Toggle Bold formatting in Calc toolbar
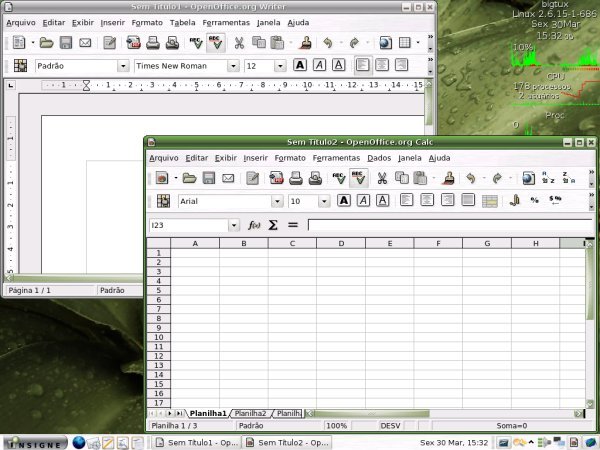The width and height of the screenshot is (600, 450). [x=344, y=201]
